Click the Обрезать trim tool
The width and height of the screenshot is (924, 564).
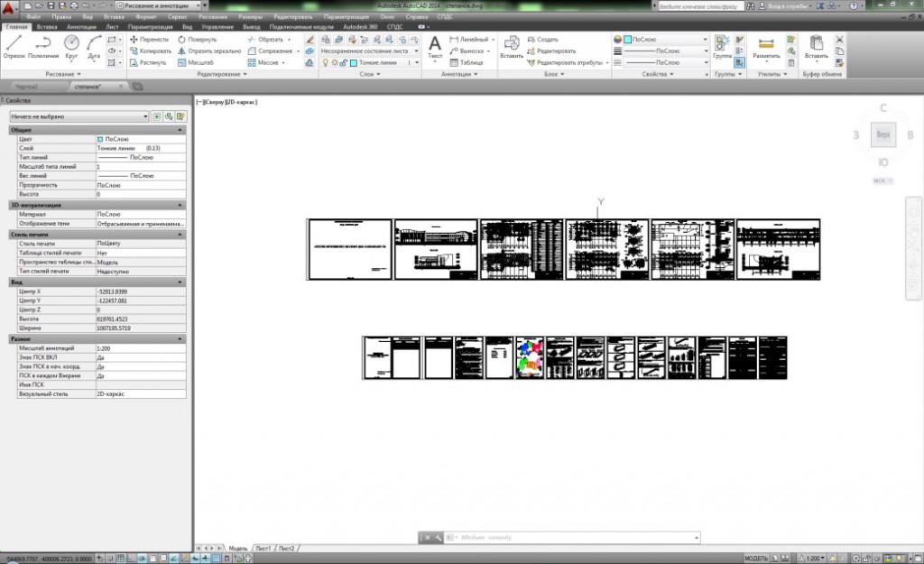click(x=266, y=40)
